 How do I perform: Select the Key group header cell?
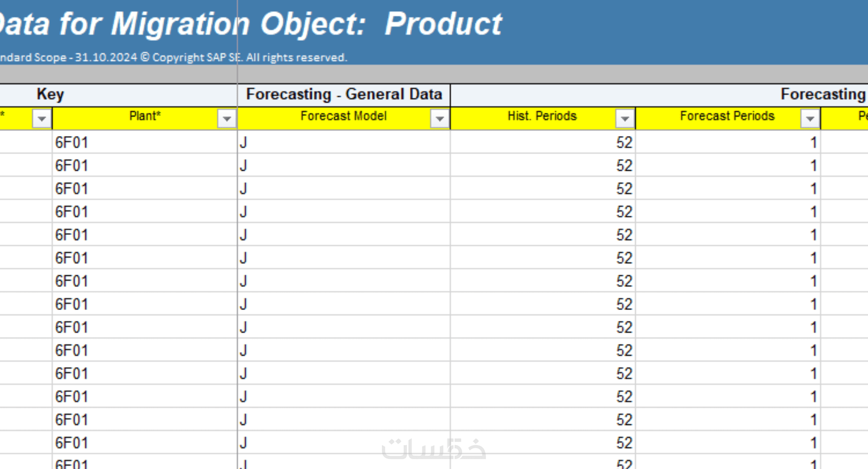point(50,95)
